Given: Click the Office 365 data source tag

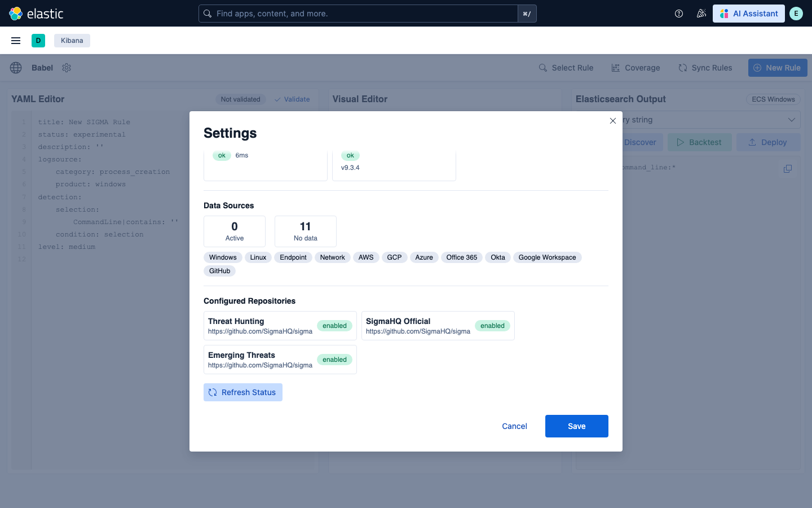Looking at the screenshot, I should click(462, 257).
